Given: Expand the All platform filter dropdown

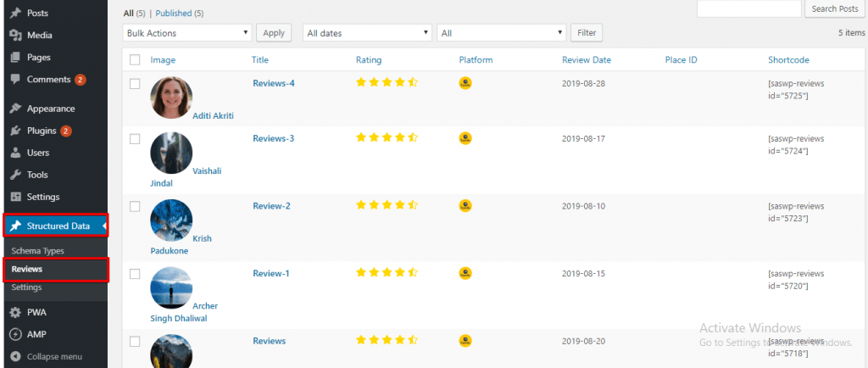Looking at the screenshot, I should pos(502,33).
